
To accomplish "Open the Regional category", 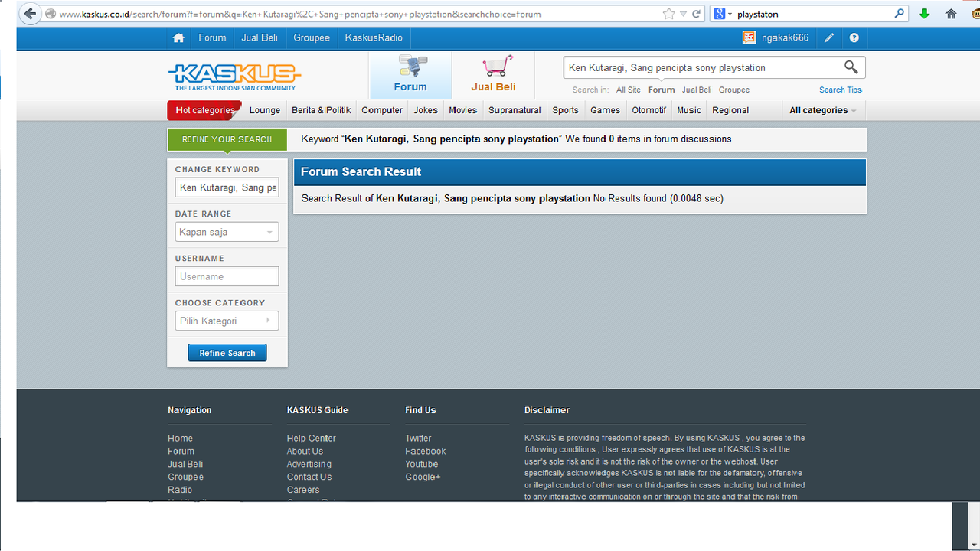I will (x=730, y=110).
